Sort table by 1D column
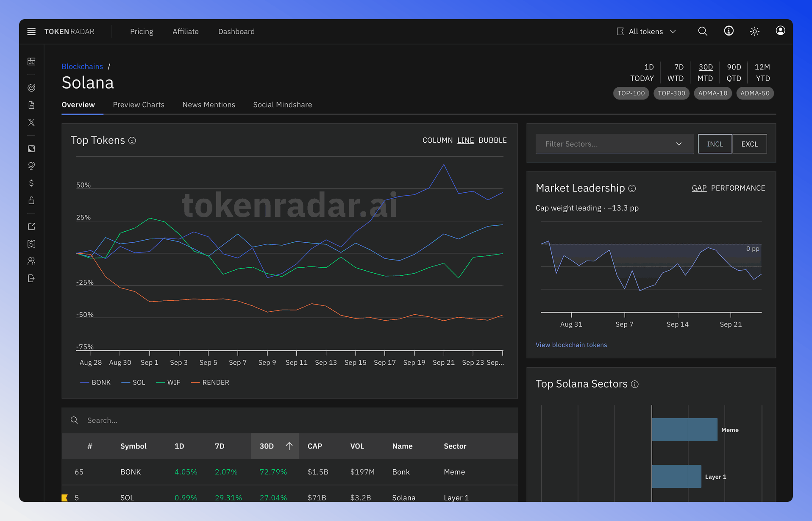 click(x=179, y=446)
